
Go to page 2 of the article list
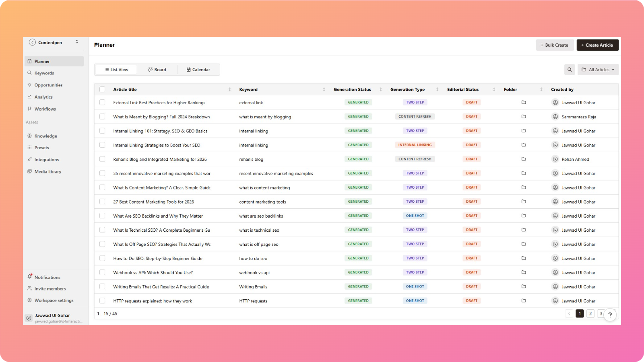click(x=590, y=313)
